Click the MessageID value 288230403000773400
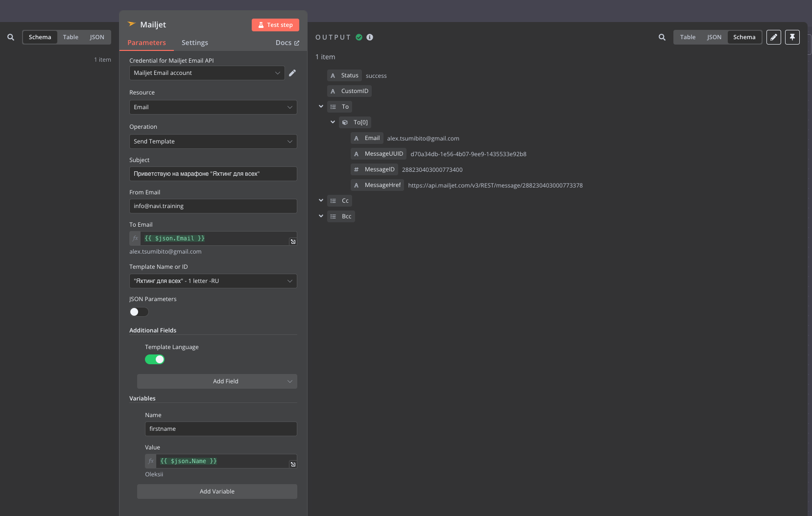 point(432,170)
